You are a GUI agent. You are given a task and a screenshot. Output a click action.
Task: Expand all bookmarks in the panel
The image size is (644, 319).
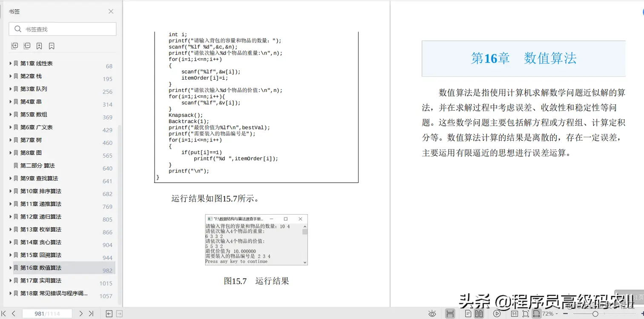click(14, 46)
